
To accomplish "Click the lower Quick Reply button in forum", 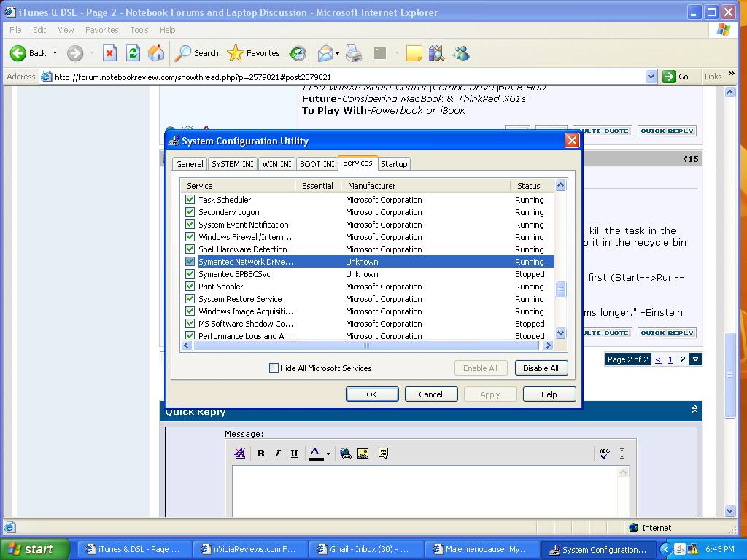I will pyautogui.click(x=667, y=332).
